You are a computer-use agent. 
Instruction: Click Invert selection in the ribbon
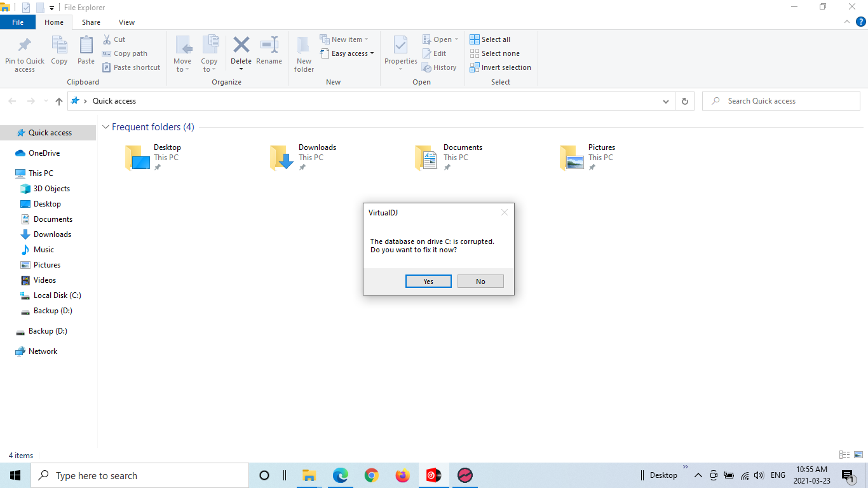click(500, 67)
